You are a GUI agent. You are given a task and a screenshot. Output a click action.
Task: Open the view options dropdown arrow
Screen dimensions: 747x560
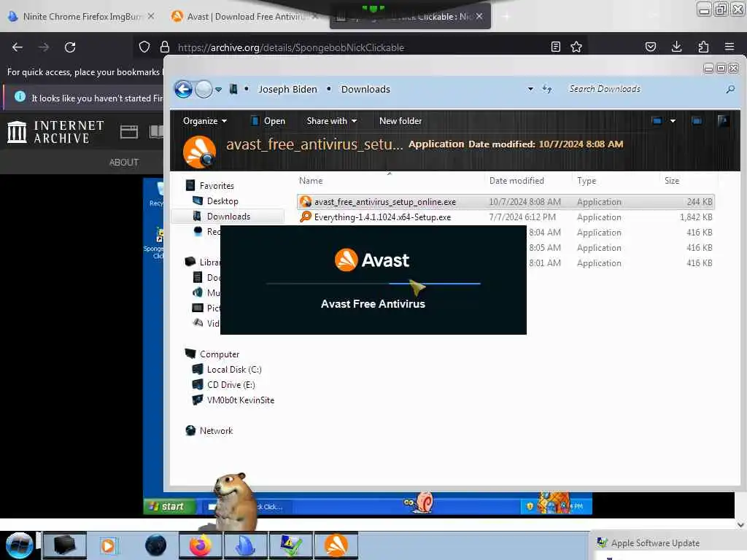point(673,121)
